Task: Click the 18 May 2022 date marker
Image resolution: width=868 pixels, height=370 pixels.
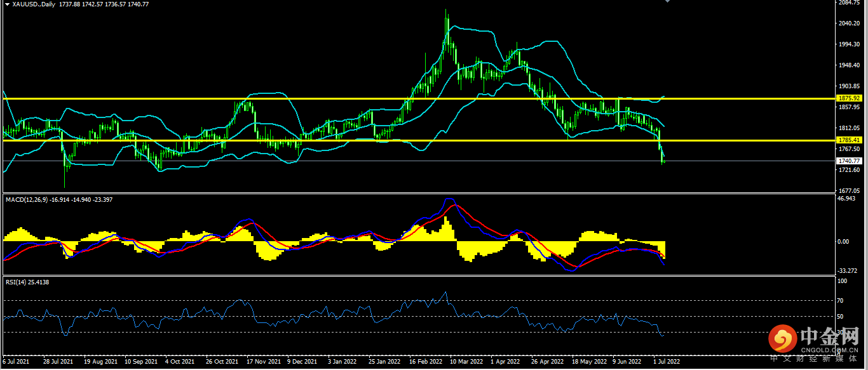Action: tap(589, 362)
